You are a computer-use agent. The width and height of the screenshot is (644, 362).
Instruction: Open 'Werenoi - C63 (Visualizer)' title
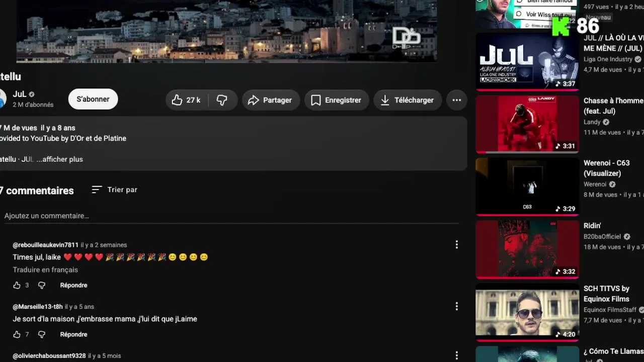click(x=607, y=168)
